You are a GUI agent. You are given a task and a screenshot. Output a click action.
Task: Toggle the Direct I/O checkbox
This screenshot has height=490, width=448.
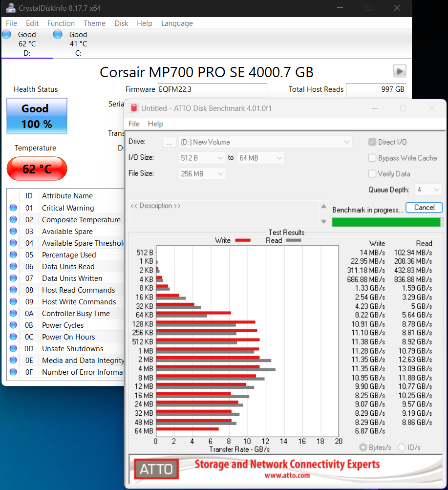coord(372,142)
